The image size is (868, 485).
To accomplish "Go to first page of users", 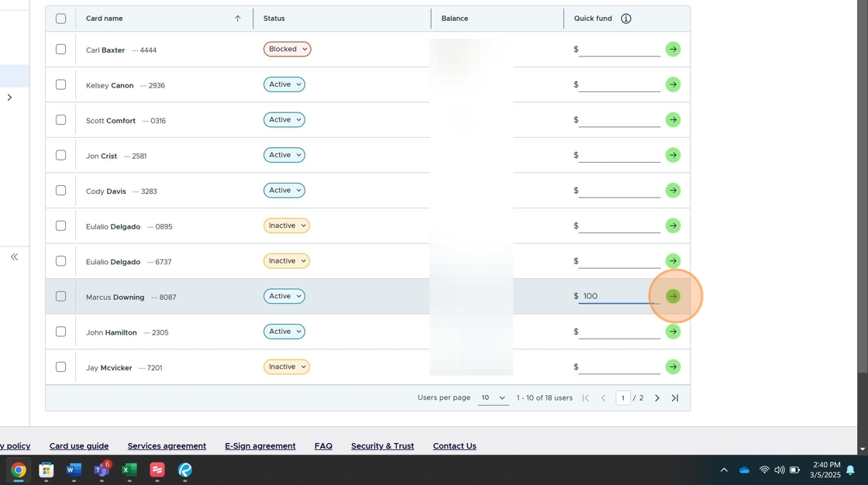I will (x=585, y=397).
